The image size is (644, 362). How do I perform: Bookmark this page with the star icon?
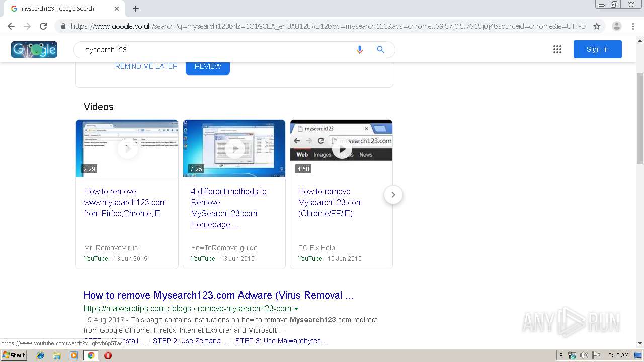click(597, 26)
